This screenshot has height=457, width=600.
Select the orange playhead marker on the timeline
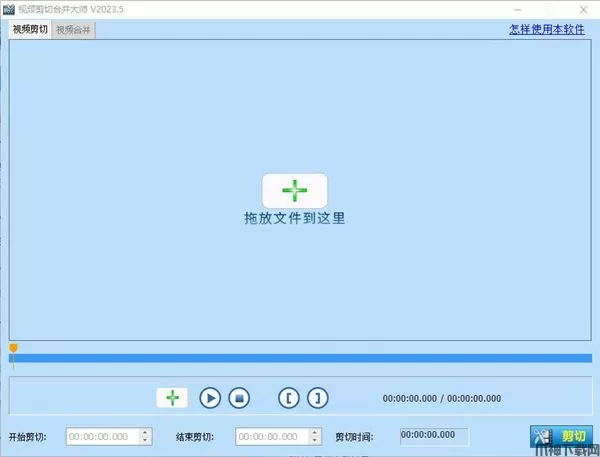click(x=13, y=348)
